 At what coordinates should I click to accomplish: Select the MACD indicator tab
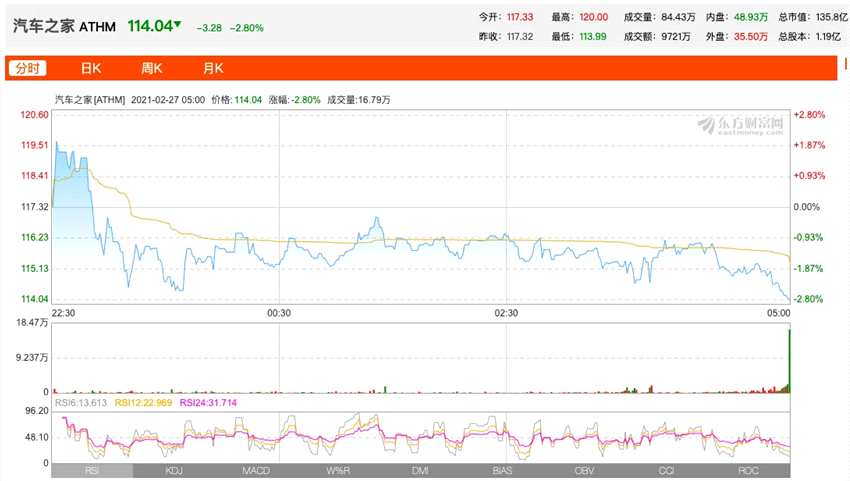point(256,471)
